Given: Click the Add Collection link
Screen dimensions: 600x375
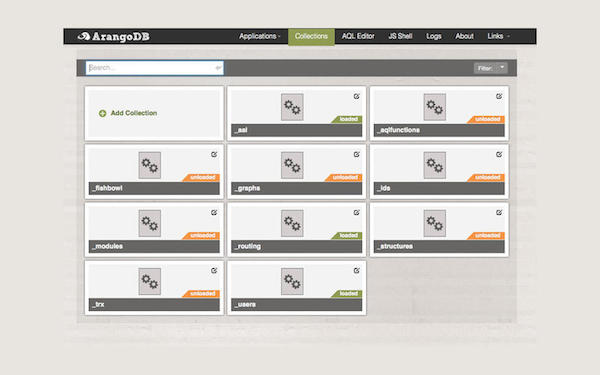Looking at the screenshot, I should pos(134,113).
